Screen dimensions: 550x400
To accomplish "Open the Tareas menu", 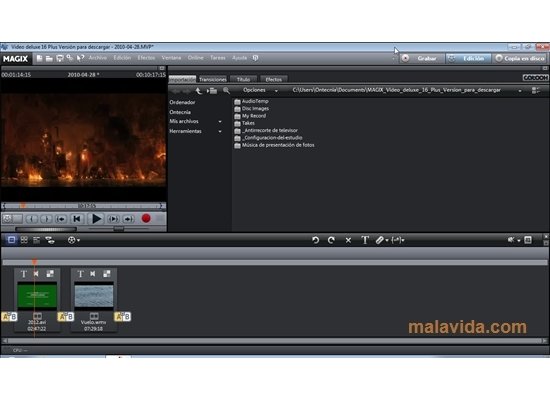I will pyautogui.click(x=218, y=58).
